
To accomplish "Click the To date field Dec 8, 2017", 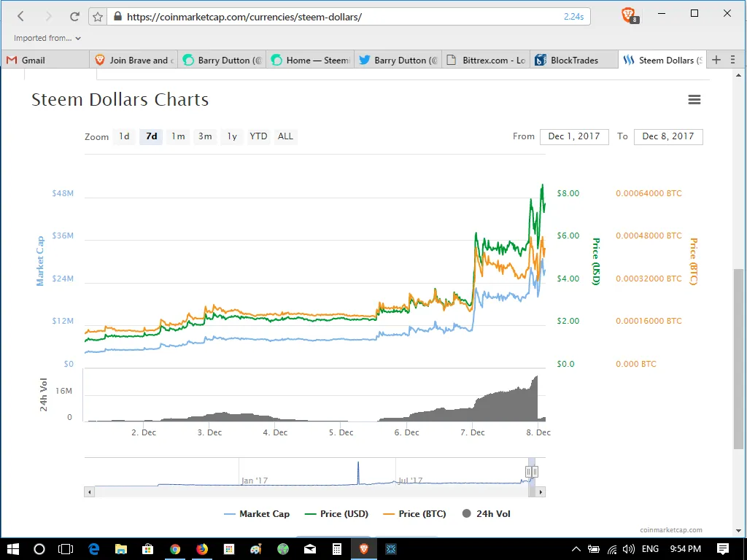I will 668,136.
